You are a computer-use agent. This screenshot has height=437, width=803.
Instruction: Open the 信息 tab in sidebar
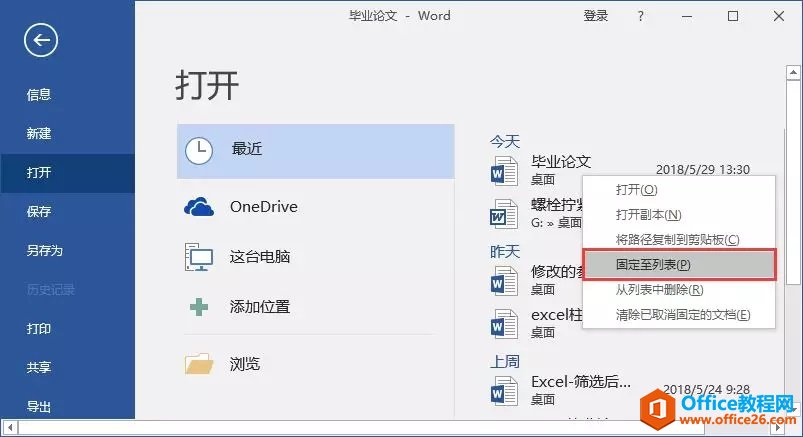click(x=39, y=95)
